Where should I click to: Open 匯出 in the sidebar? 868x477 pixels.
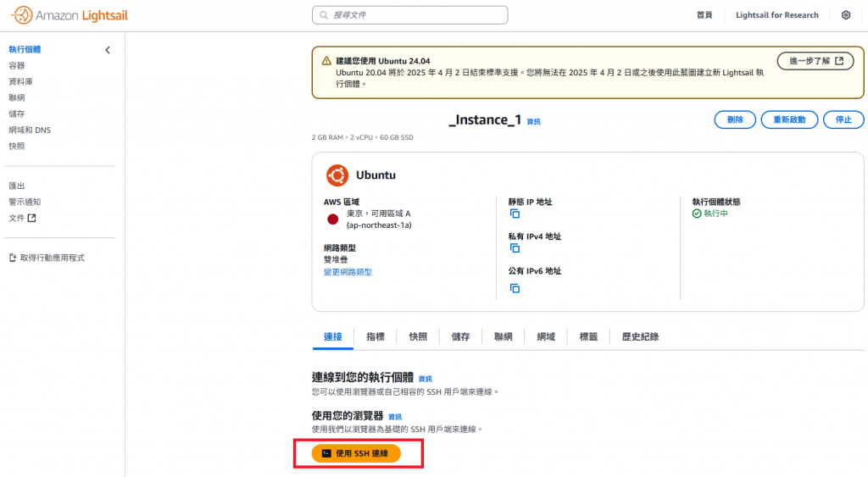(x=17, y=186)
